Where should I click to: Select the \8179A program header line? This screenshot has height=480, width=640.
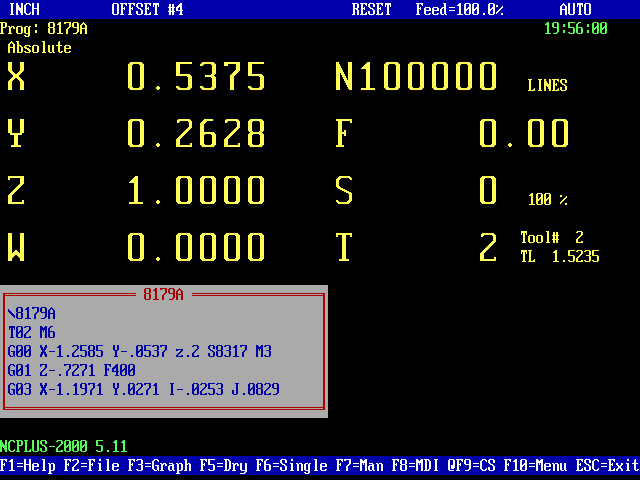click(x=31, y=313)
